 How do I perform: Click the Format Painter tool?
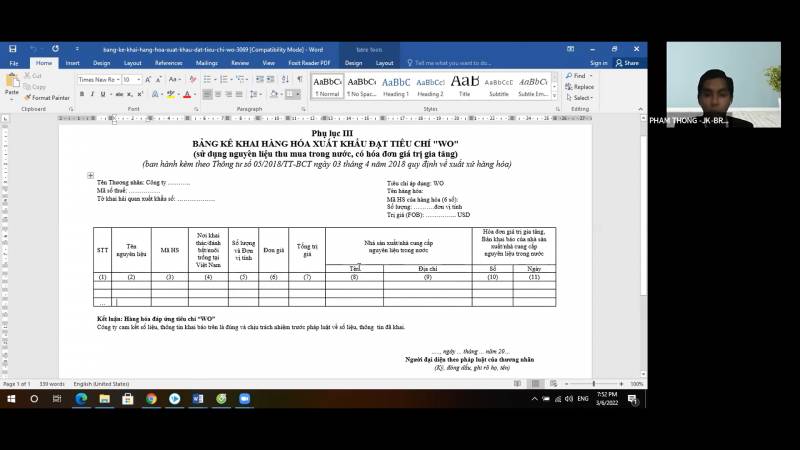point(48,98)
